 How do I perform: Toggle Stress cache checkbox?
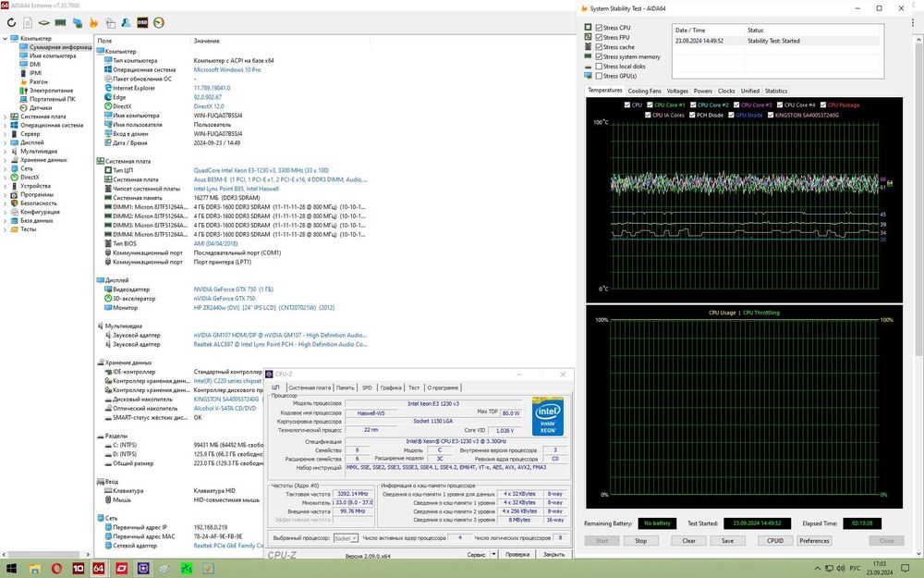(599, 47)
